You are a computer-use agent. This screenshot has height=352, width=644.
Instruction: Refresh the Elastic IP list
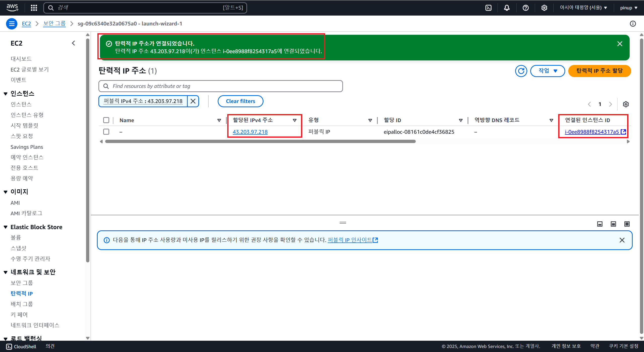(521, 71)
